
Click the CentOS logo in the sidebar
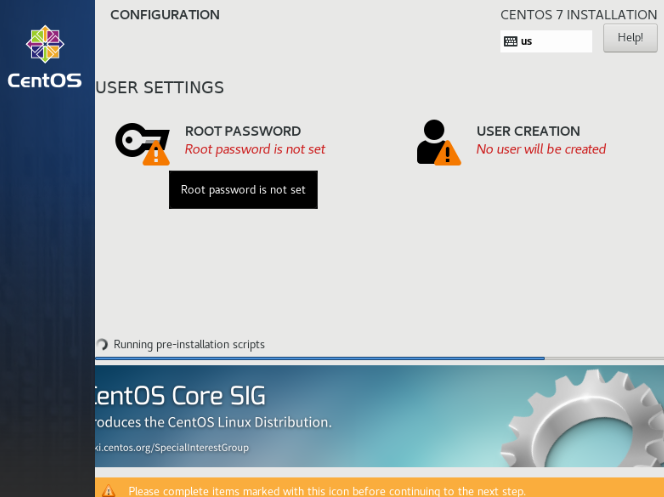point(45,58)
